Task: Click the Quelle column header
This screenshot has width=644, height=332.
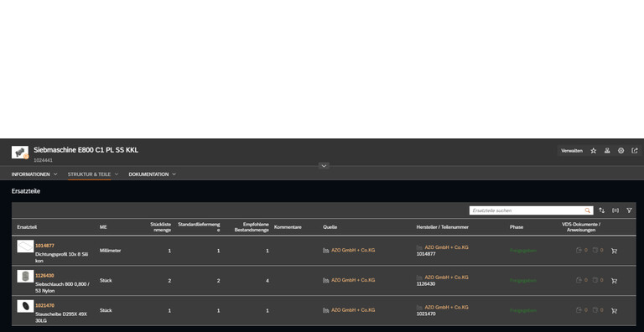Action: (330, 227)
